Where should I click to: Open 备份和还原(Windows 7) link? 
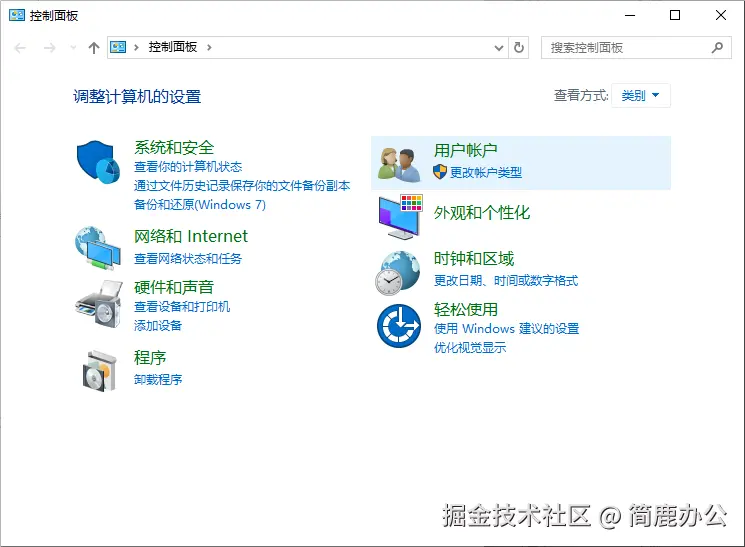[200, 205]
